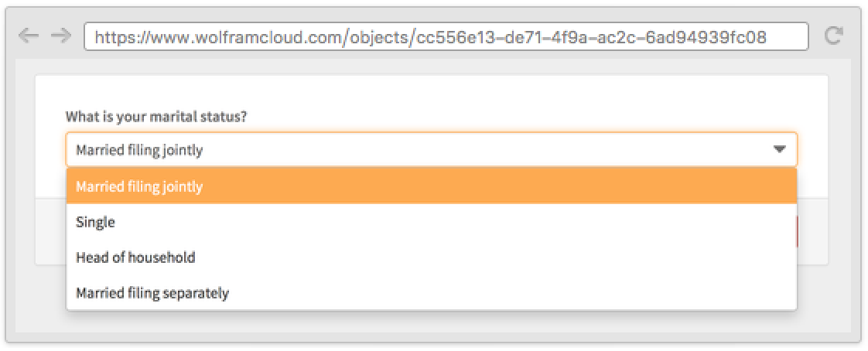Click the gray page background below the list
The height and width of the screenshot is (351, 868).
point(431,325)
